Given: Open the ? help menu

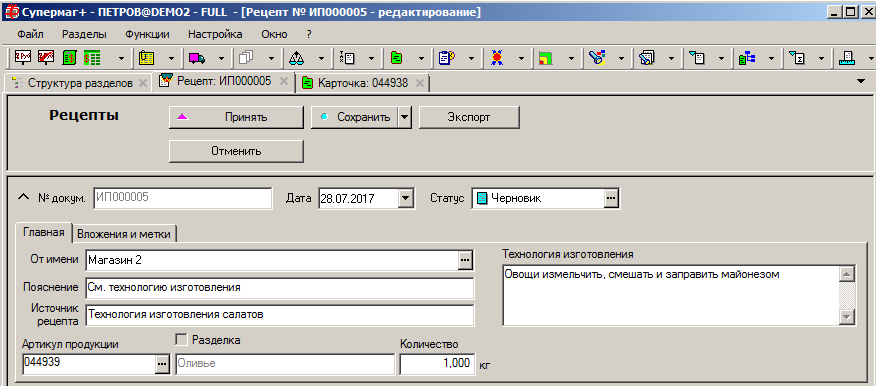Looking at the screenshot, I should pos(309,34).
